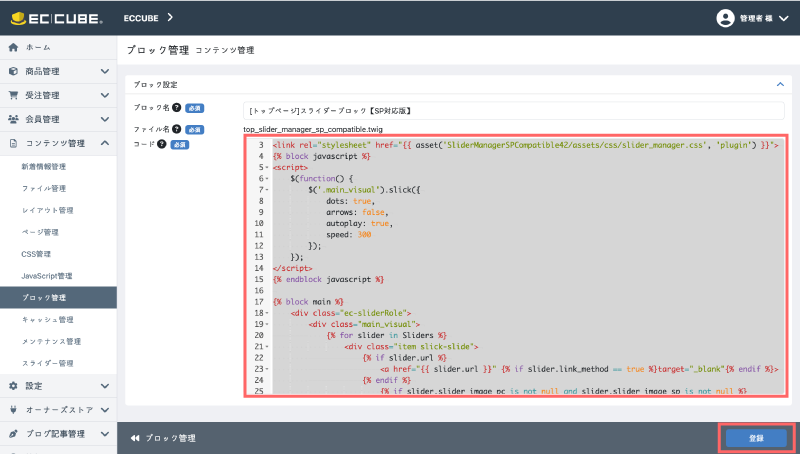The image size is (800, 454).
Task: Click the コンテンツ管理 document icon
Action: [13, 143]
